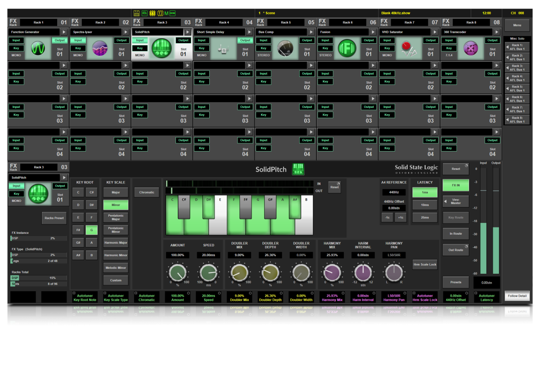Select Harmonic Minor key scale

click(x=116, y=255)
